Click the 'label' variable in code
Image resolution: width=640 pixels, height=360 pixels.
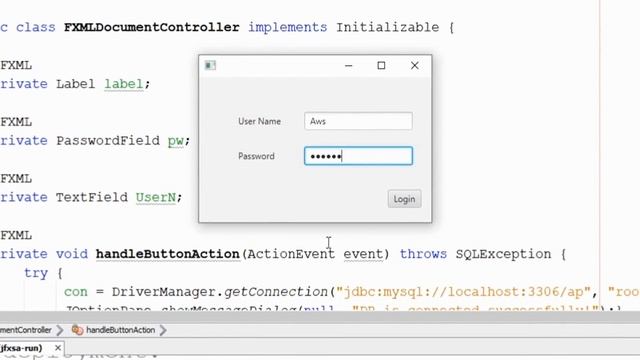(x=124, y=84)
